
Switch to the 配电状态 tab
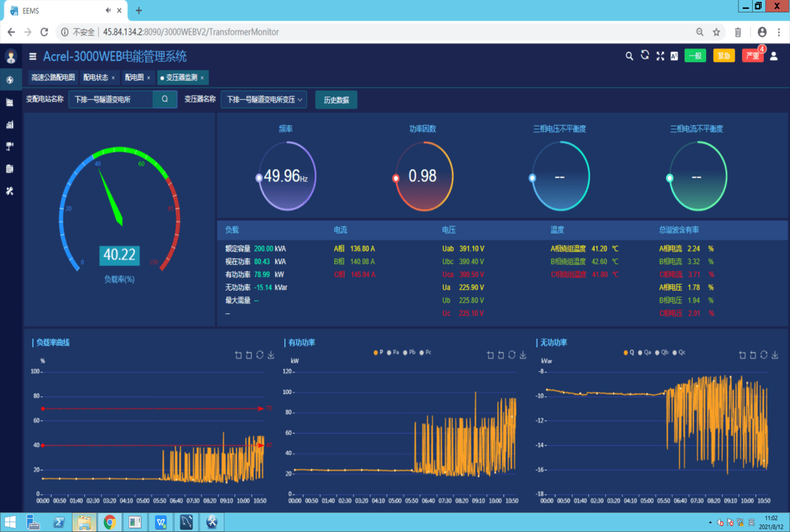point(96,78)
